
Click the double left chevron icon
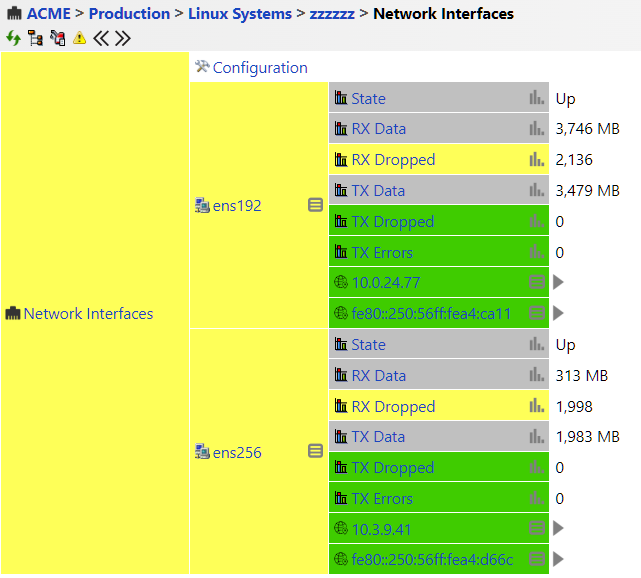coord(101,38)
